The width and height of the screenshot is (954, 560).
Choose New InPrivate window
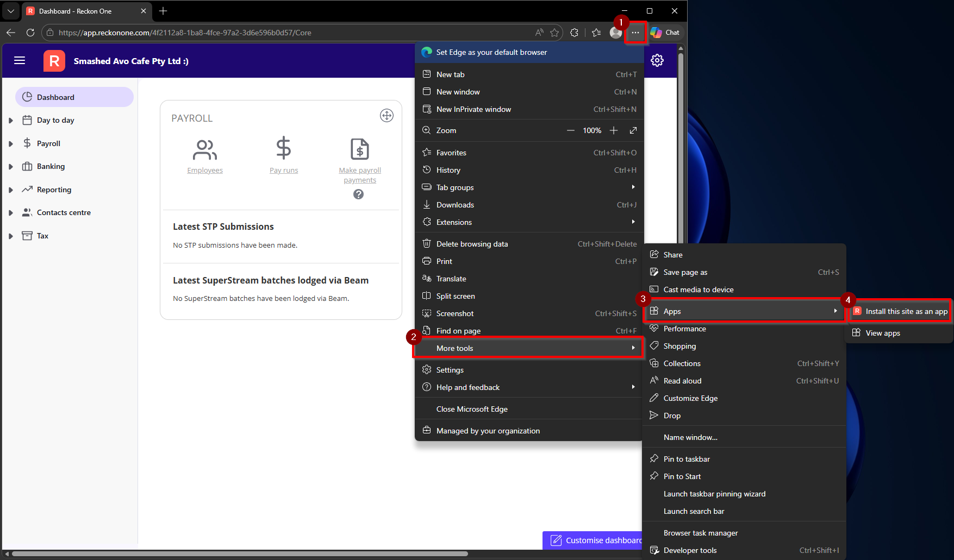click(529, 109)
